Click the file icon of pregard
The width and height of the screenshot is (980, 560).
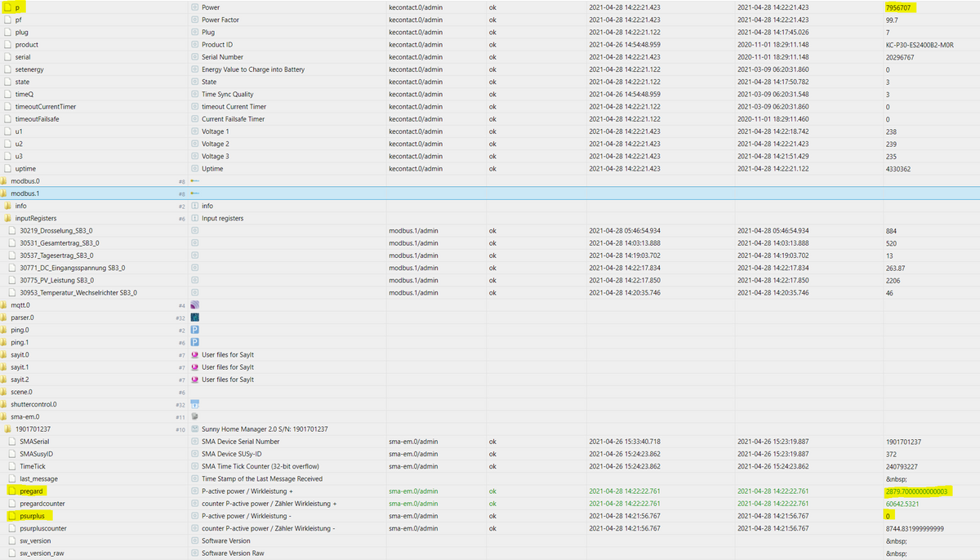click(x=11, y=491)
